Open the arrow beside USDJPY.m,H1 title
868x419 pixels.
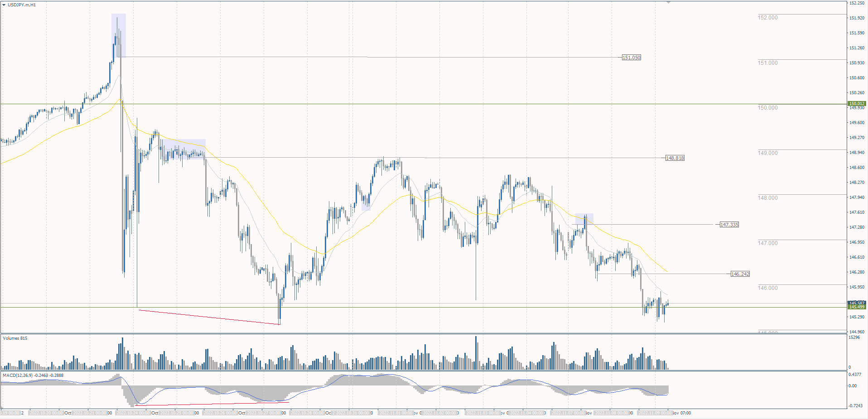(x=4, y=5)
